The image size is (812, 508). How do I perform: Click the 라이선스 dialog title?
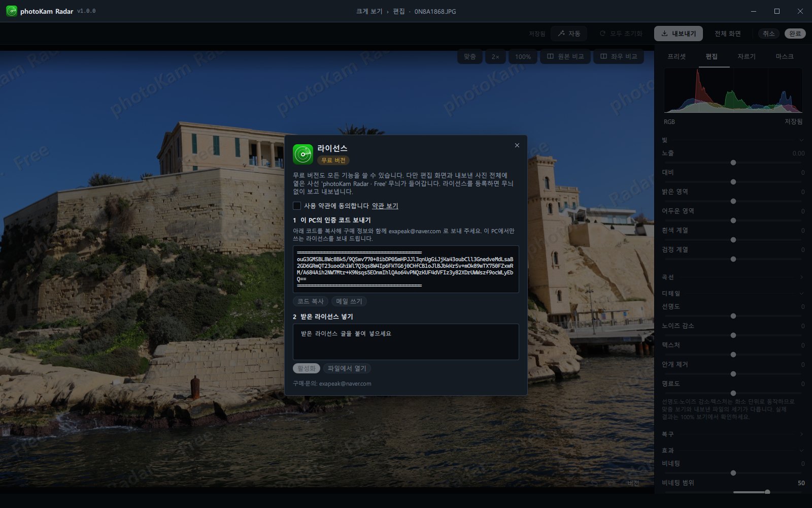tap(332, 148)
